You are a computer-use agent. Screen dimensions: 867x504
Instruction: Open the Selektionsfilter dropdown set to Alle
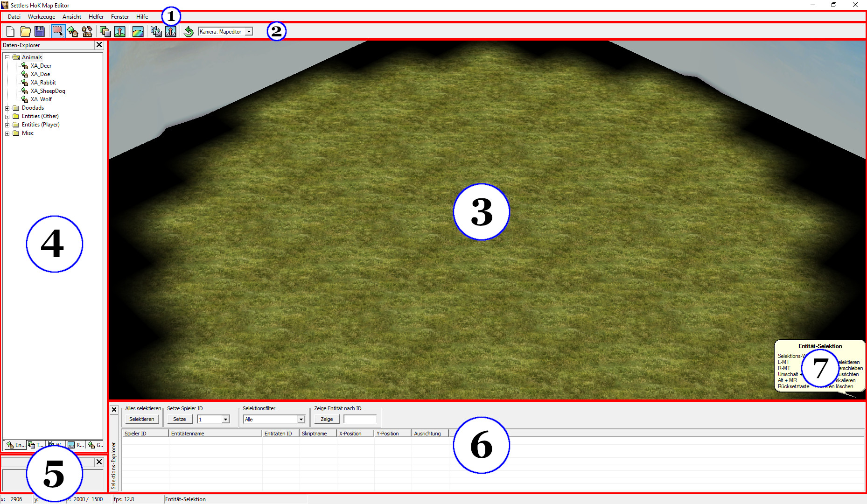click(x=301, y=420)
